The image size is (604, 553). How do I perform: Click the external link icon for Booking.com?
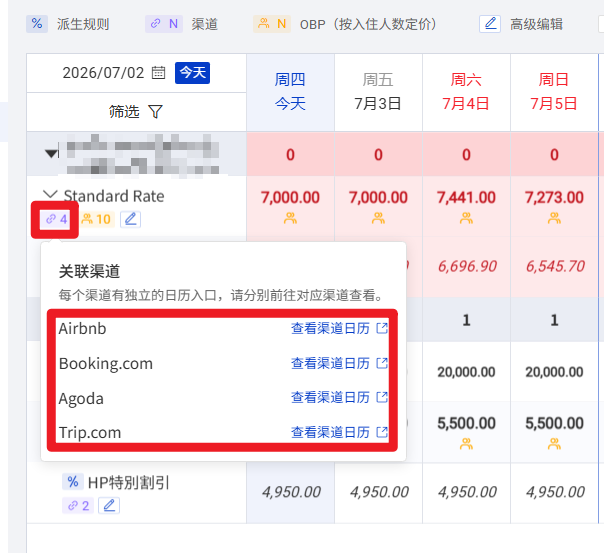382,363
